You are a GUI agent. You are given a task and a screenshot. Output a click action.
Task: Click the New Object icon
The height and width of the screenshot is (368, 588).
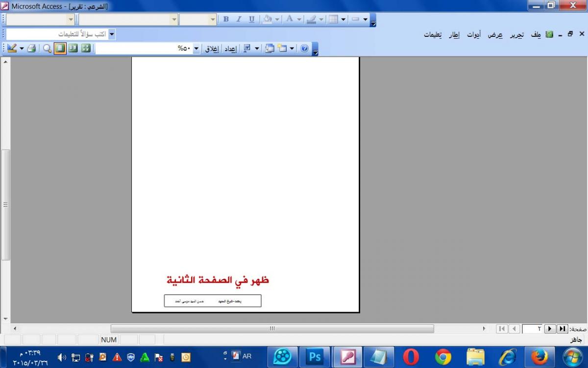[282, 49]
